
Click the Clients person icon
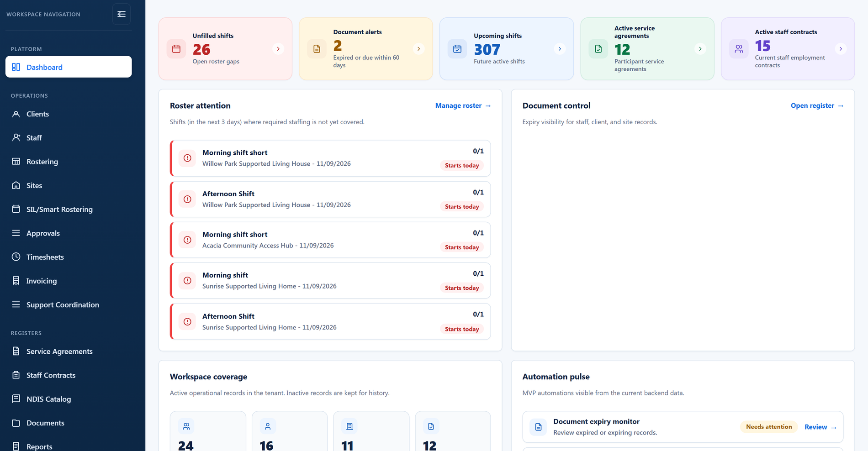pyautogui.click(x=16, y=114)
